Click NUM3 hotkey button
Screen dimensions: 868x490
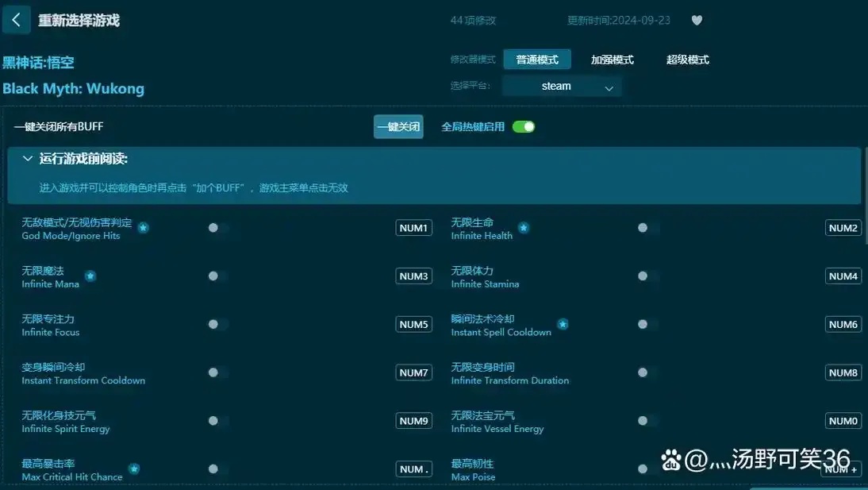pyautogui.click(x=413, y=276)
